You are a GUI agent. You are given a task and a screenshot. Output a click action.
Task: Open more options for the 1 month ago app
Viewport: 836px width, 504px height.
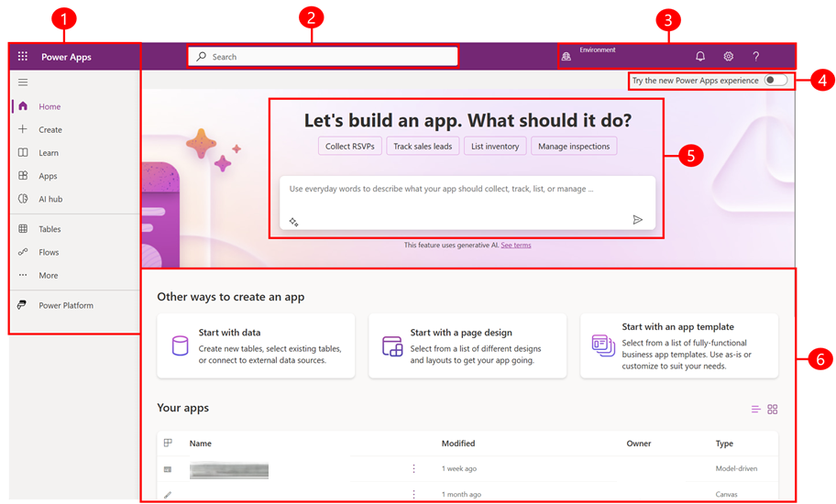413,495
